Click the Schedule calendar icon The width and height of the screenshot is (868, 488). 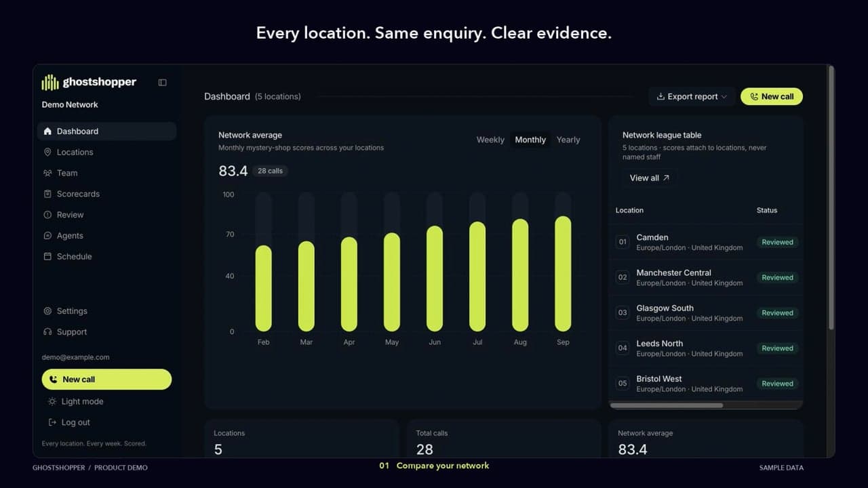[47, 257]
